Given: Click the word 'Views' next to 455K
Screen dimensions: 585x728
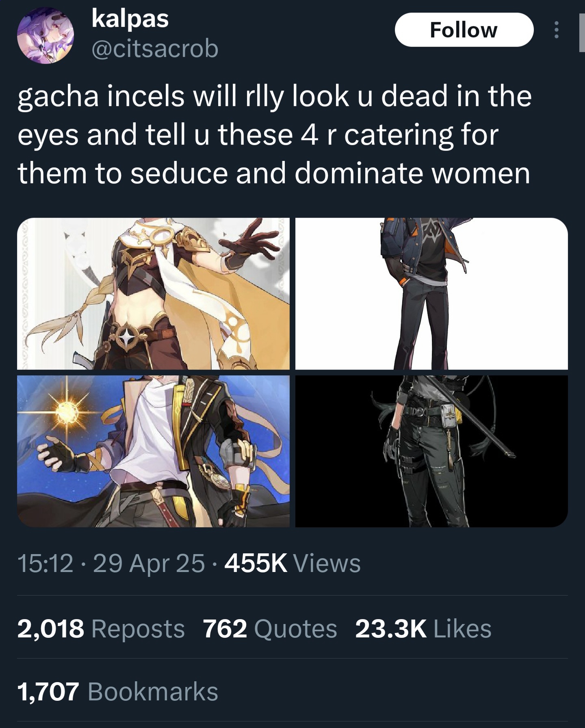Looking at the screenshot, I should [x=327, y=563].
